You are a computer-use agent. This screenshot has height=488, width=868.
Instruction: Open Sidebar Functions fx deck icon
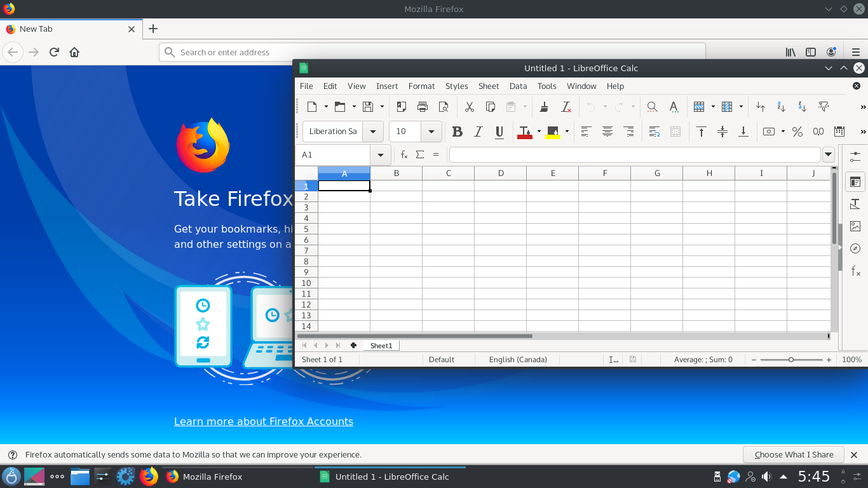855,271
